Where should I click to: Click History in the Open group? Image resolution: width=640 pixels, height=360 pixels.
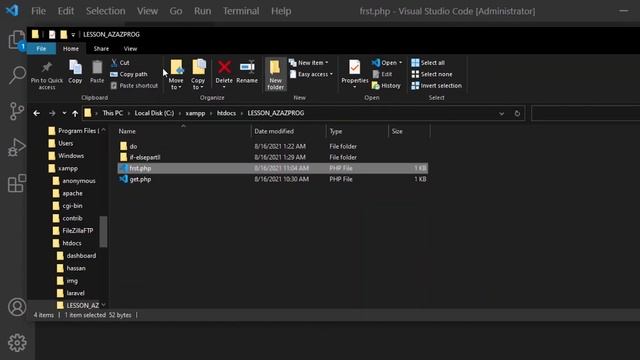click(x=386, y=86)
